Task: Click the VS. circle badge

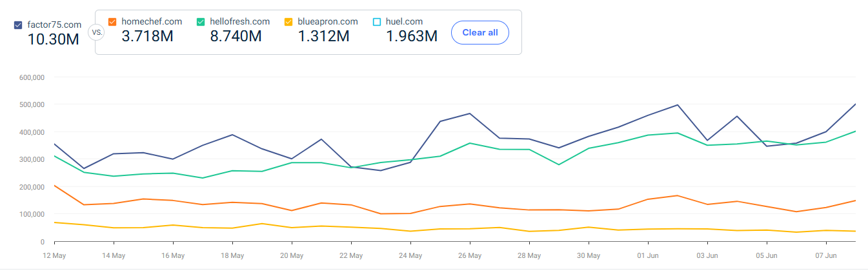Action: pos(96,32)
